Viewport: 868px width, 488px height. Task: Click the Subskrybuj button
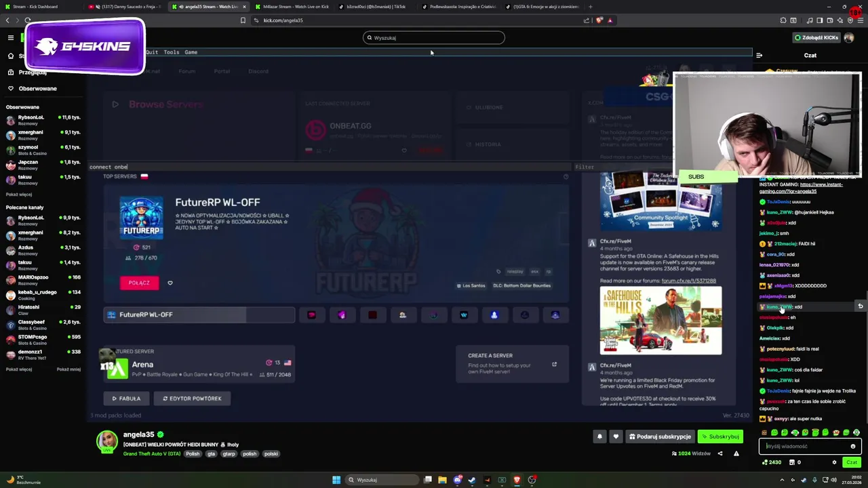click(720, 436)
